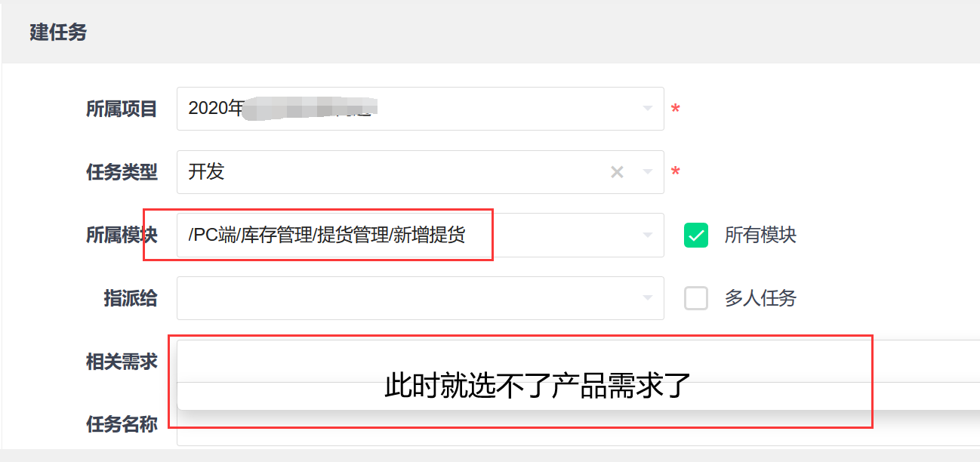Screen dimensions: 980x462
Task: Expand the 所属项目 dropdown arrow
Action: point(647,109)
